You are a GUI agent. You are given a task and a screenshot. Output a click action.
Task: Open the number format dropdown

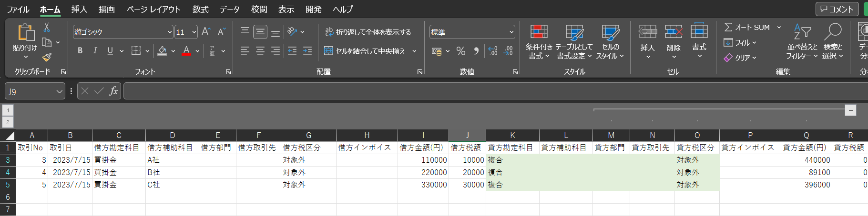(x=511, y=32)
